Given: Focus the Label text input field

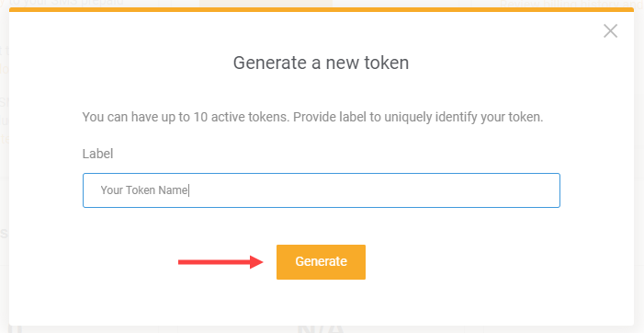Looking at the screenshot, I should click(x=322, y=190).
